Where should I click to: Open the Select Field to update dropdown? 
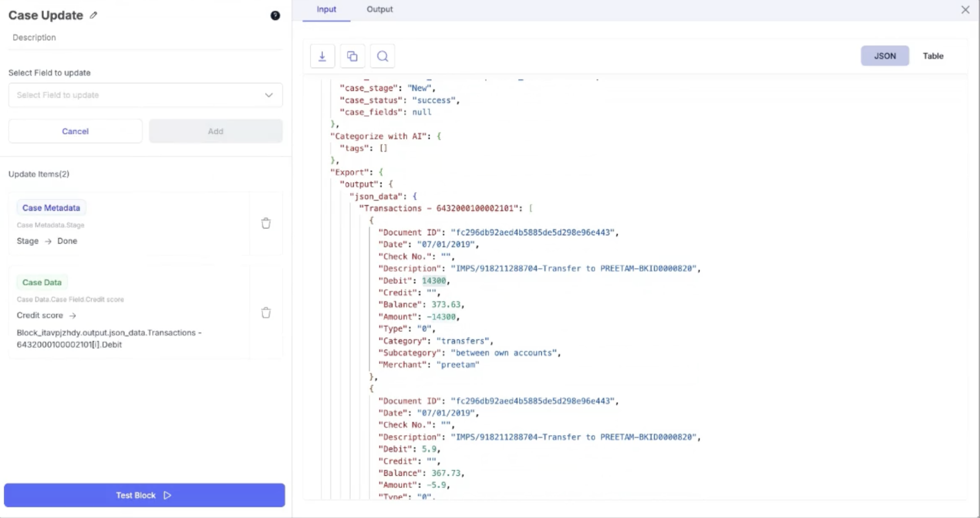tap(138, 95)
